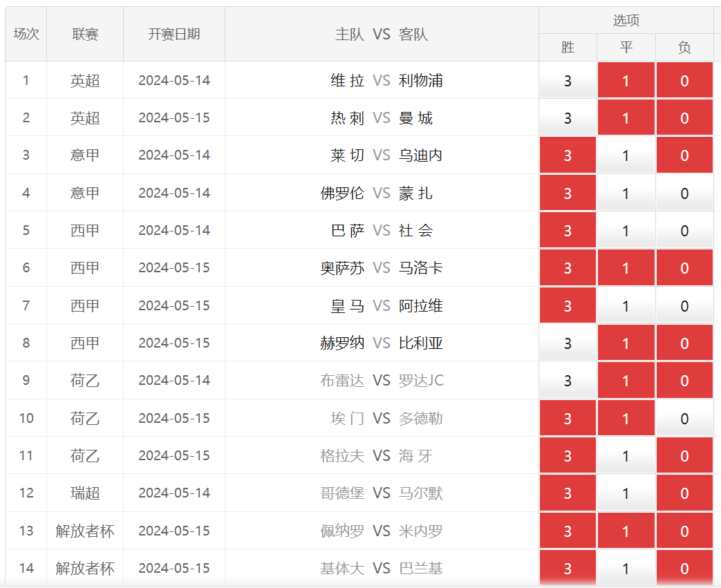Toggle win option 3 for 佛罗伦 VS 蒙扎
Viewport: 721px width, 588px height.
[x=568, y=193]
